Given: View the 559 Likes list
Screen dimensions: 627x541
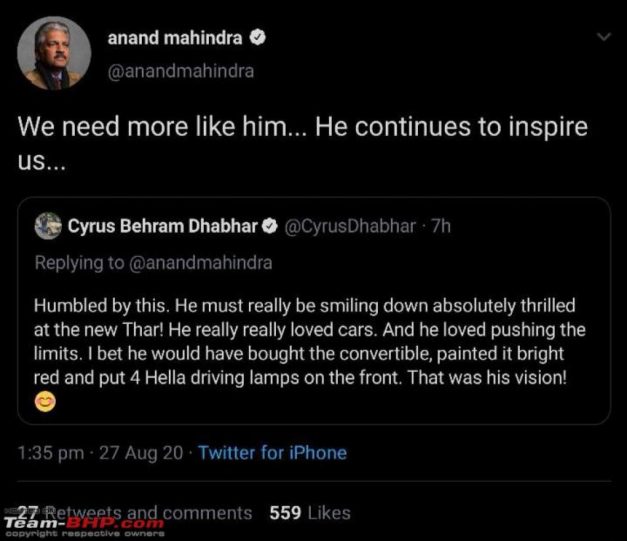Looking at the screenshot, I should tap(309, 513).
